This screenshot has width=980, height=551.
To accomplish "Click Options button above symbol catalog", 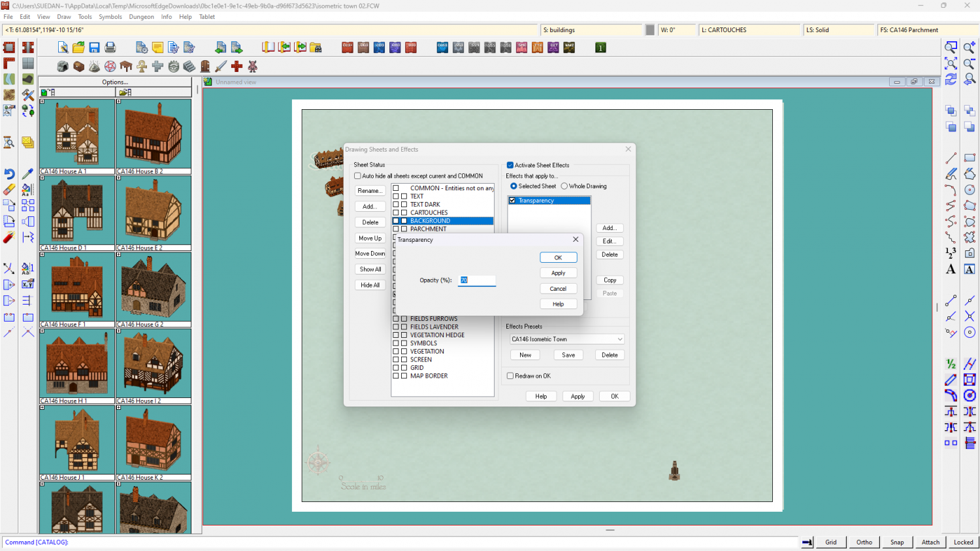I will coord(115,82).
